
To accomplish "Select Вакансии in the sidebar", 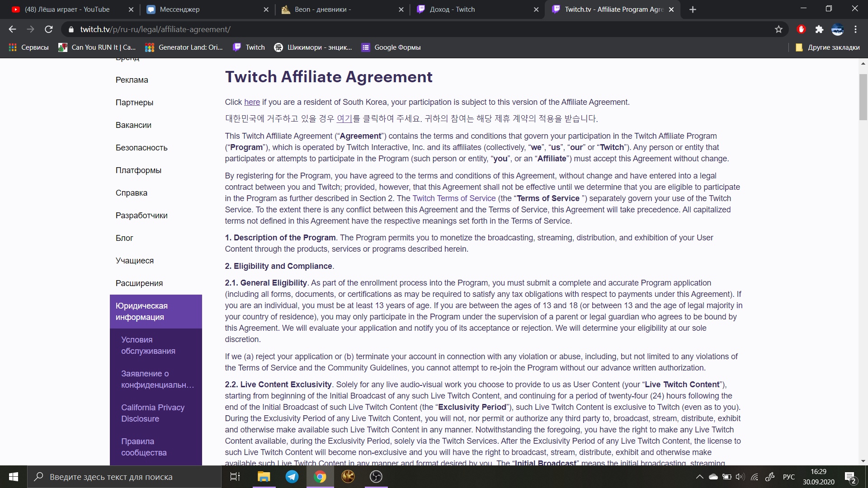I will click(133, 125).
